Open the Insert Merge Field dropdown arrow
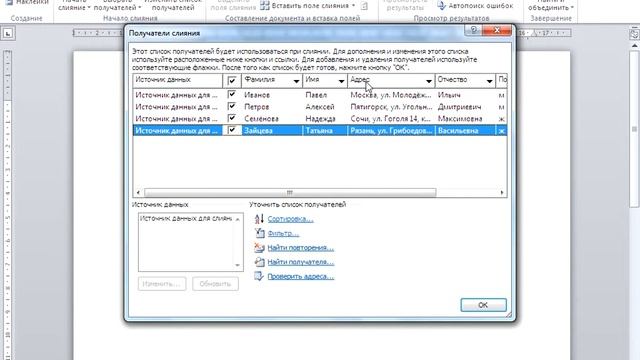This screenshot has height=360, width=640. 353,6
